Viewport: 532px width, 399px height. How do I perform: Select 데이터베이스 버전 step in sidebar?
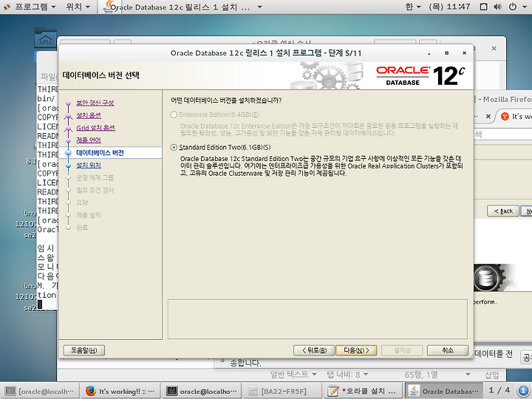100,153
